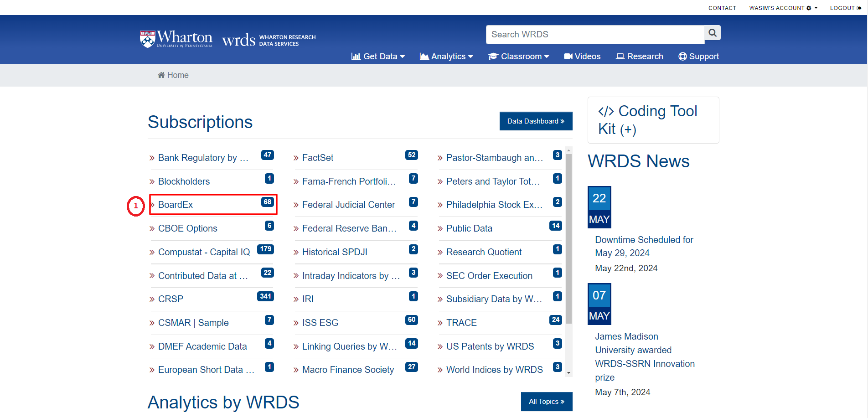
Task: Open Macro Finance Society link
Action: [348, 370]
